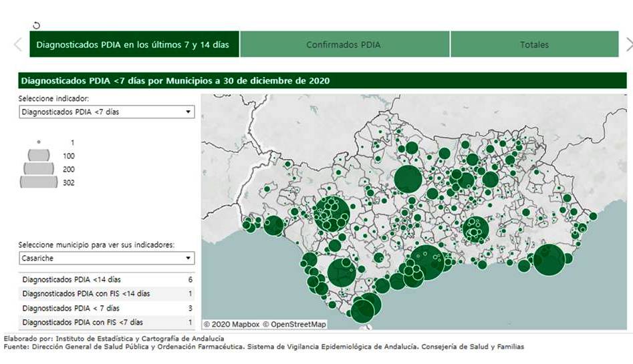Click the legend symbol for value 200

pos(39,169)
